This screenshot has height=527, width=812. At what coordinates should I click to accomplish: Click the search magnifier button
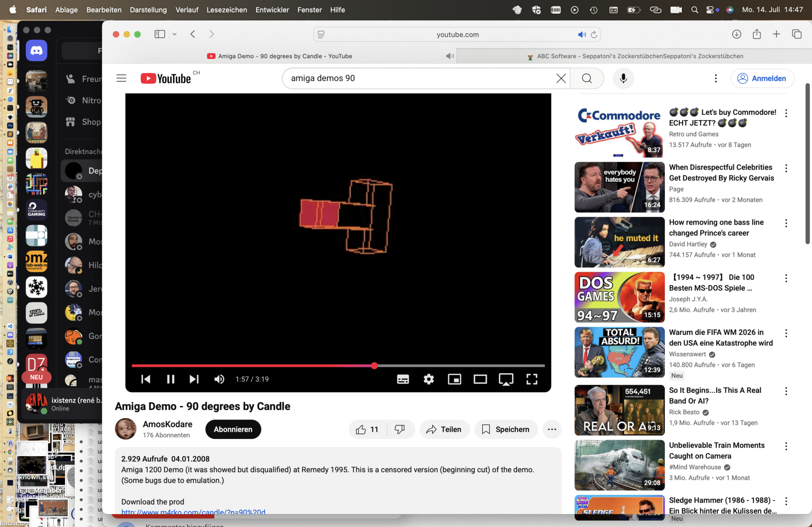tap(587, 78)
